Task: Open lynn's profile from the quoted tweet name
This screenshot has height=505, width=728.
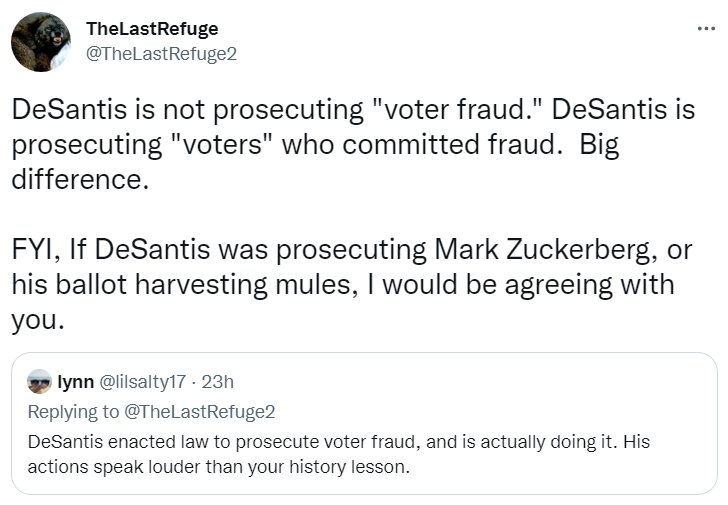Action: click(x=75, y=382)
